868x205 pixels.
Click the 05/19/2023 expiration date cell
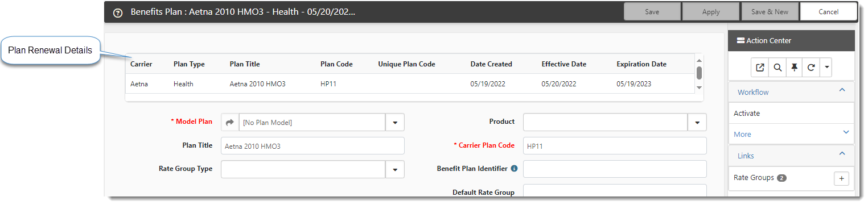pos(634,84)
